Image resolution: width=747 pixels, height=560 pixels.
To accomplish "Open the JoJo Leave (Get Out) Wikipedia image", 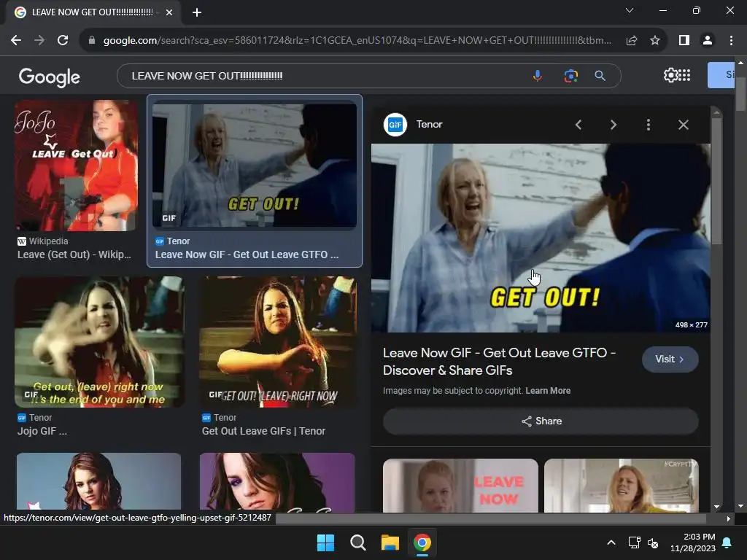I will [76, 166].
